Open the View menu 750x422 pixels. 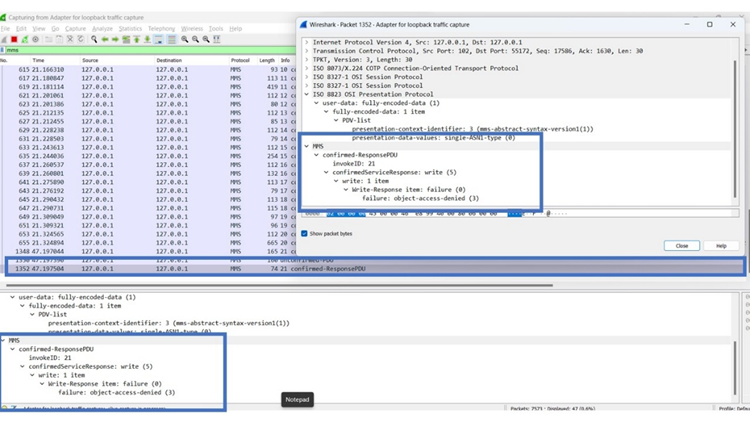[39, 29]
